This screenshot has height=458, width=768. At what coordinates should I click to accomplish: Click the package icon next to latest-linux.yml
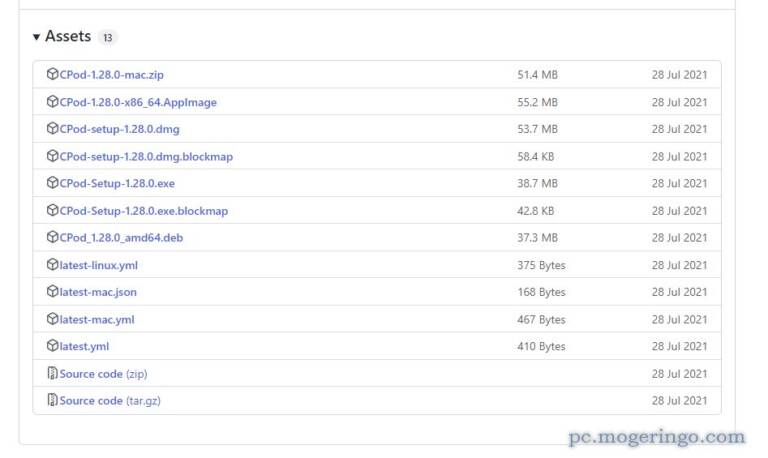[52, 265]
